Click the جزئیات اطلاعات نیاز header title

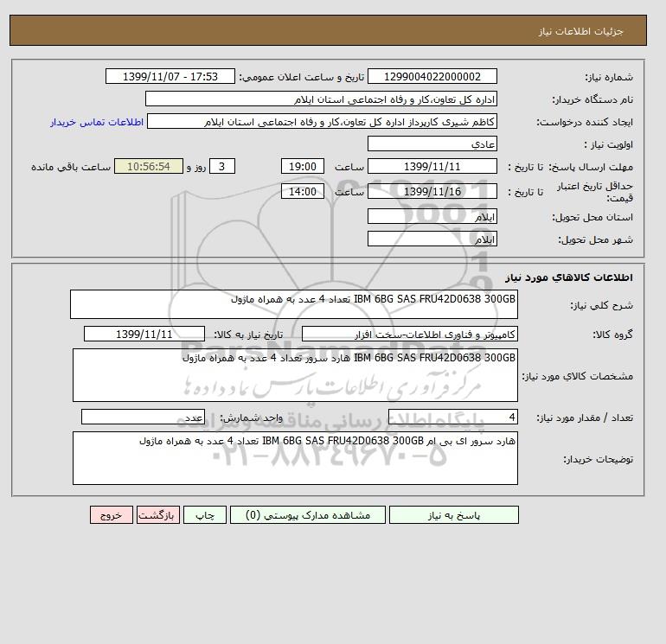pos(580,31)
